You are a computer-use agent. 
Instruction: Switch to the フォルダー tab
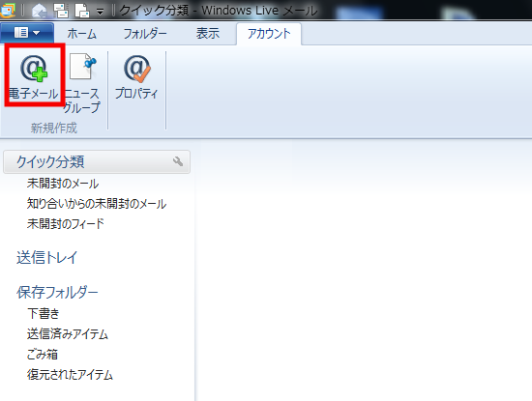[144, 34]
